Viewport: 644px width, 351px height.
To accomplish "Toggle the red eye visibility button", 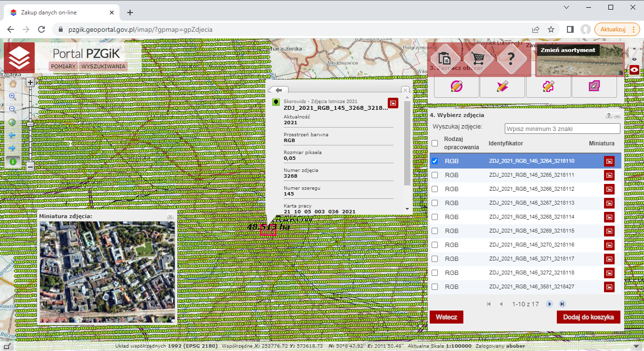I will [x=635, y=70].
